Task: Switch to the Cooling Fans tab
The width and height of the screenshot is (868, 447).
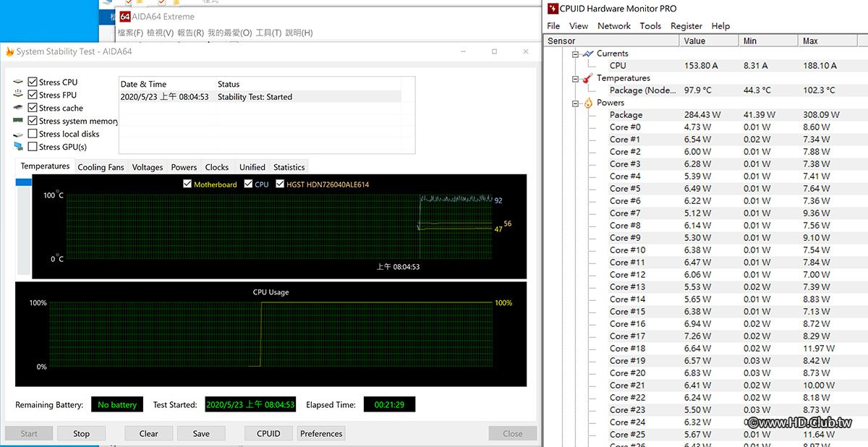Action: (x=101, y=167)
